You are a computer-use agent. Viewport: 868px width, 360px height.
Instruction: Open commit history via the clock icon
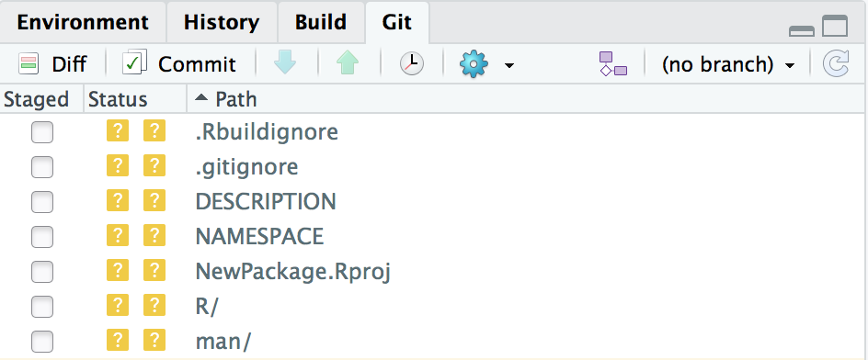(411, 63)
